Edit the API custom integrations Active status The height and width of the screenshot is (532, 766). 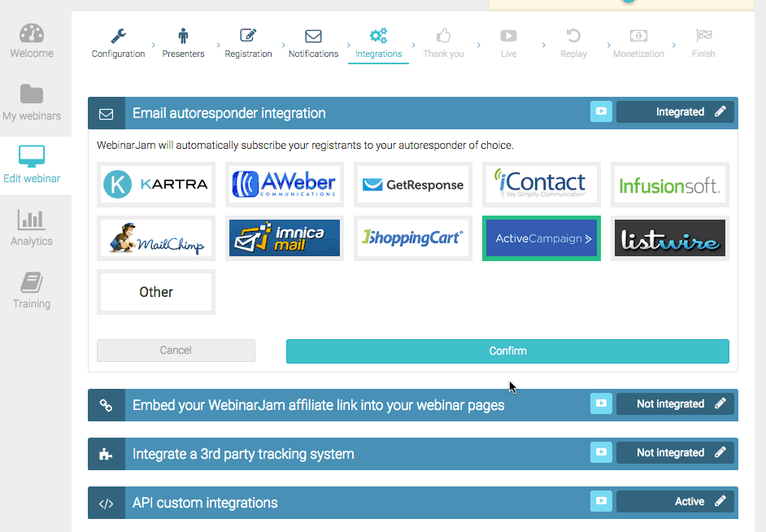[x=675, y=502]
